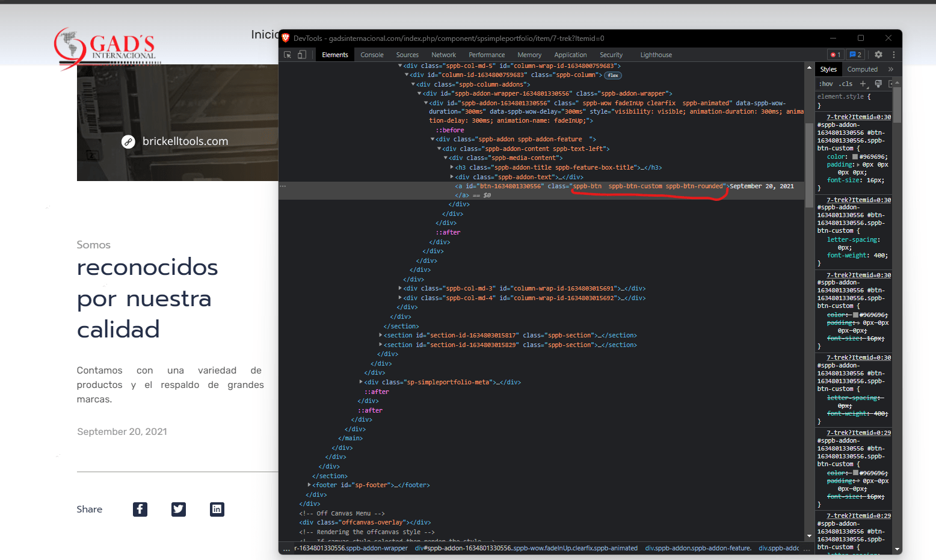936x560 pixels.
Task: Open the brickelltools.com link
Action: tap(185, 141)
